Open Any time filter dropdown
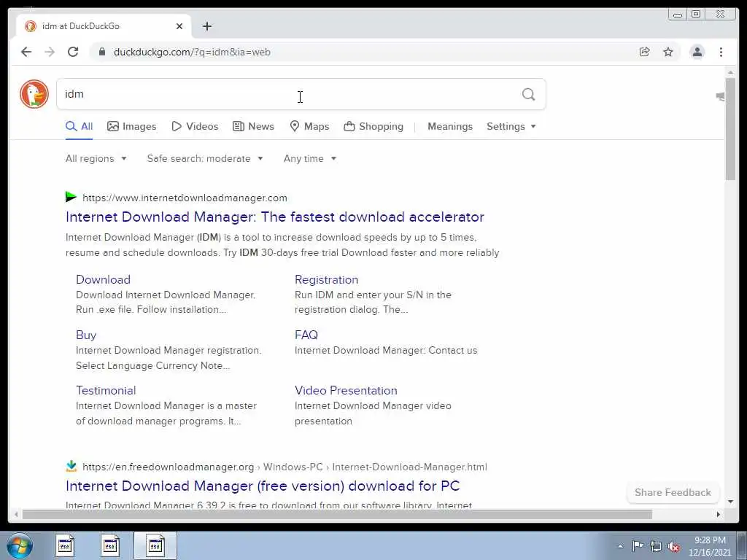 click(309, 158)
